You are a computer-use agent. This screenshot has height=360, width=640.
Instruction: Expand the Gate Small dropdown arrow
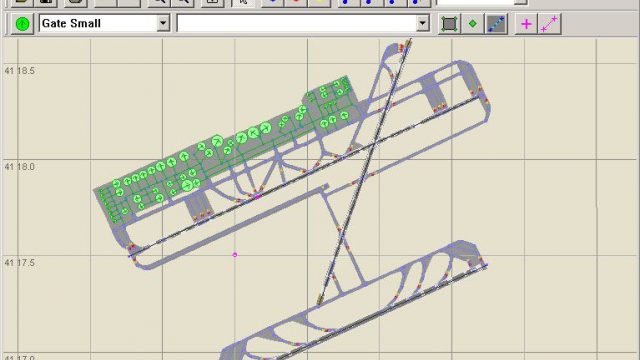pyautogui.click(x=163, y=23)
